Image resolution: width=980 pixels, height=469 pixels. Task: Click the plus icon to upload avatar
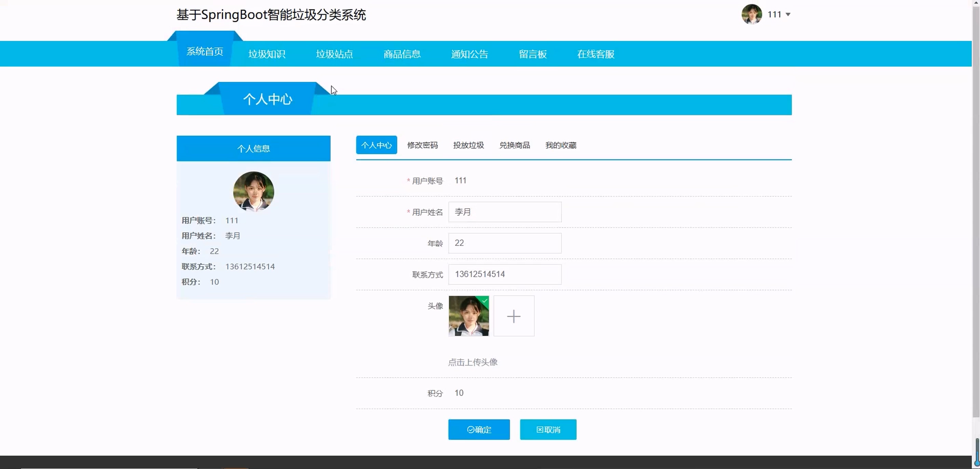point(514,316)
